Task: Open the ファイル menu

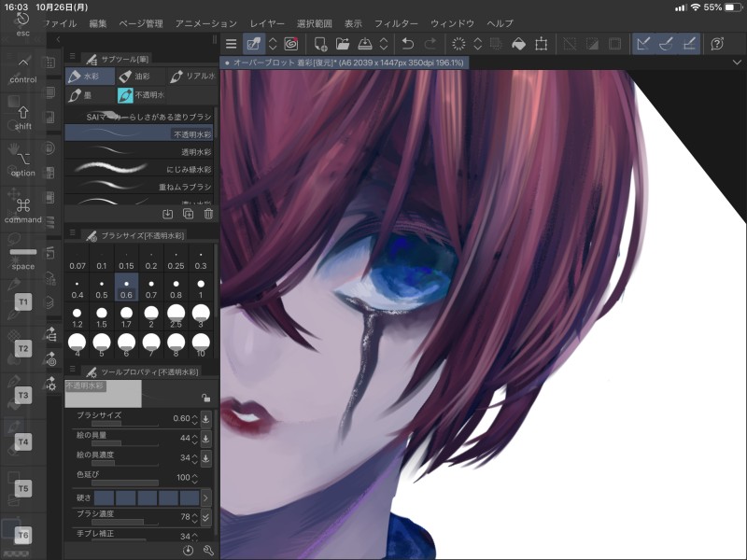Action: point(61,23)
